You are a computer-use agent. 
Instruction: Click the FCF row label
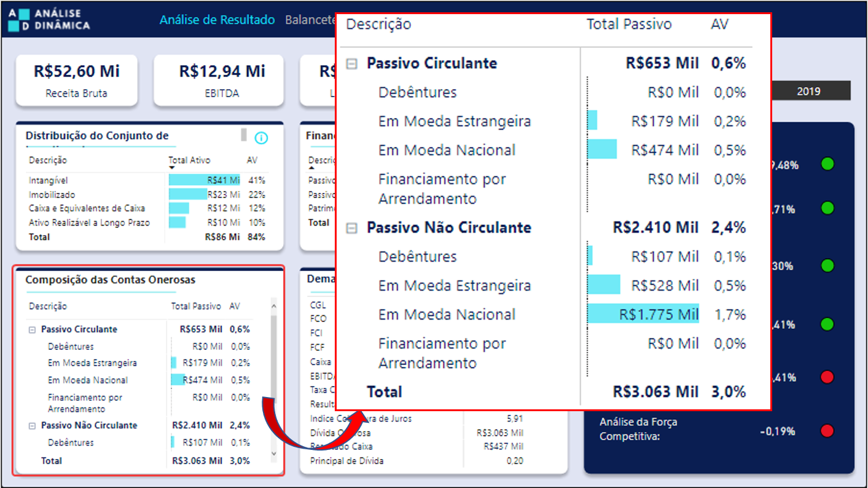tap(317, 347)
